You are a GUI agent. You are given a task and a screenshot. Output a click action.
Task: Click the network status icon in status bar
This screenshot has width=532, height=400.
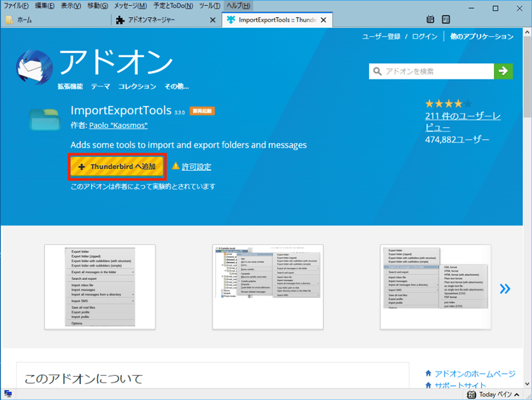pos(8,394)
